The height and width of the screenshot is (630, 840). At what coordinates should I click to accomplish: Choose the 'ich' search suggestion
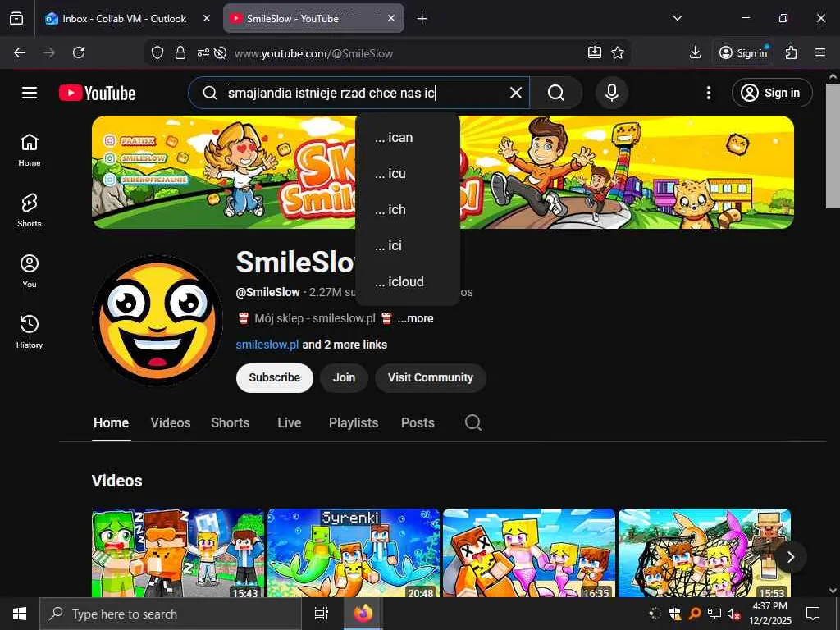coord(408,209)
